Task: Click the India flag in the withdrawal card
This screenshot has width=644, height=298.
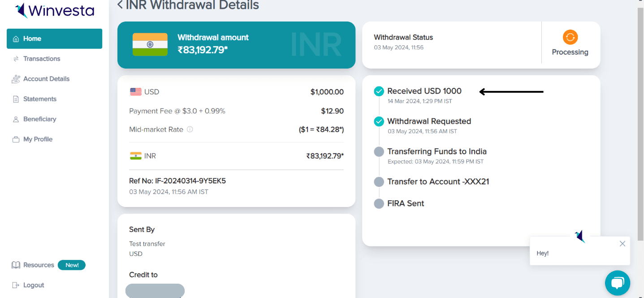Action: pyautogui.click(x=150, y=44)
